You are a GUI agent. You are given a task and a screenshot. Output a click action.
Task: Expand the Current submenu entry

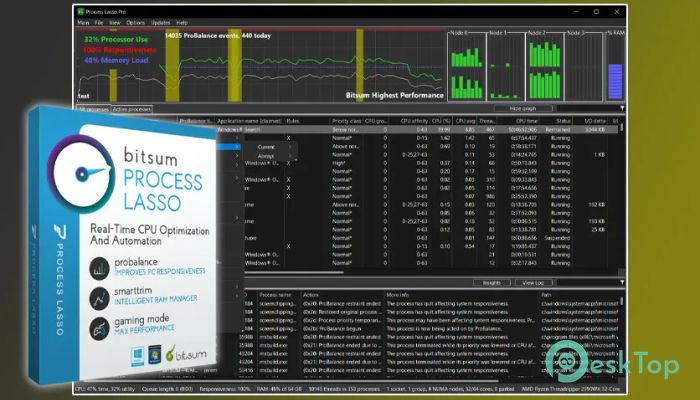(271, 147)
